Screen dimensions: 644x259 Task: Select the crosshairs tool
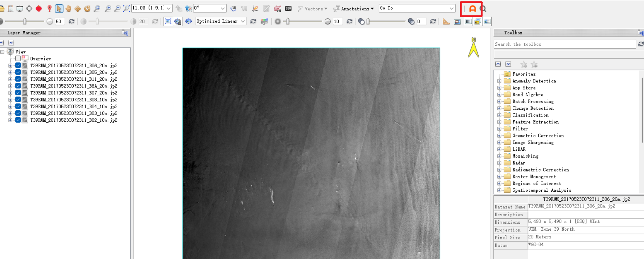(29, 9)
